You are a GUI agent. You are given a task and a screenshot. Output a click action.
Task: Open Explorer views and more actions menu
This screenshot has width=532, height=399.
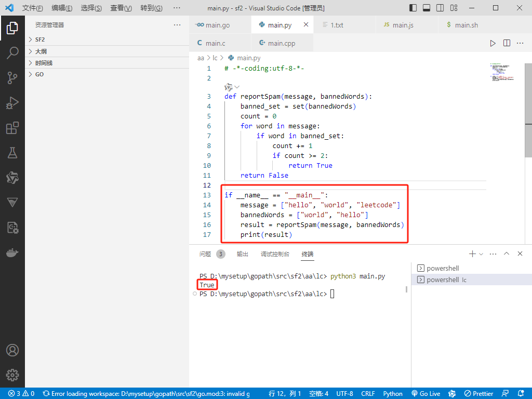click(x=177, y=25)
